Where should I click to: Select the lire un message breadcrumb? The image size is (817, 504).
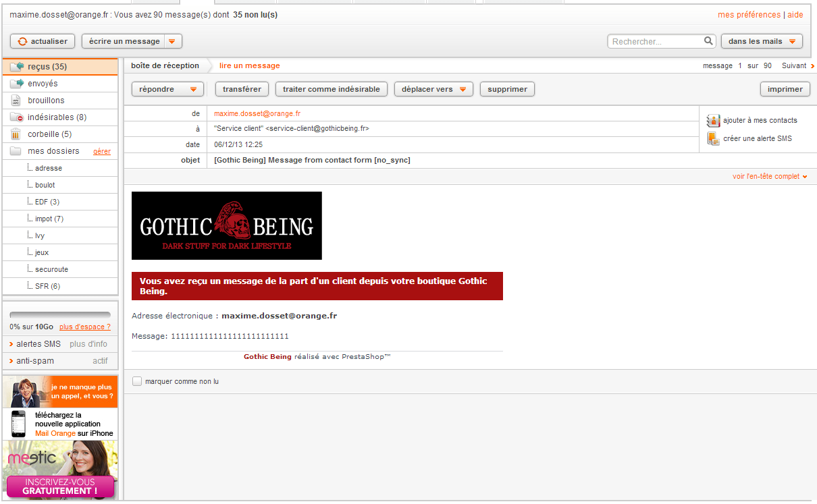249,65
